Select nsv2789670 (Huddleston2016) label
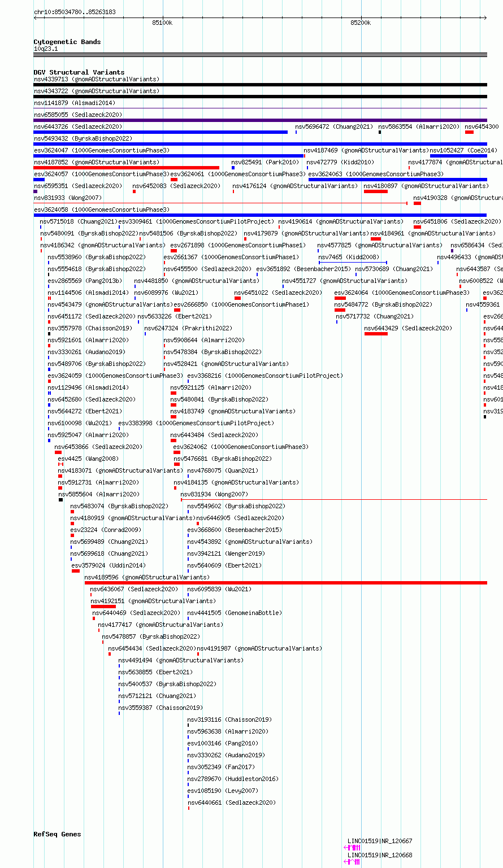 [233, 779]
